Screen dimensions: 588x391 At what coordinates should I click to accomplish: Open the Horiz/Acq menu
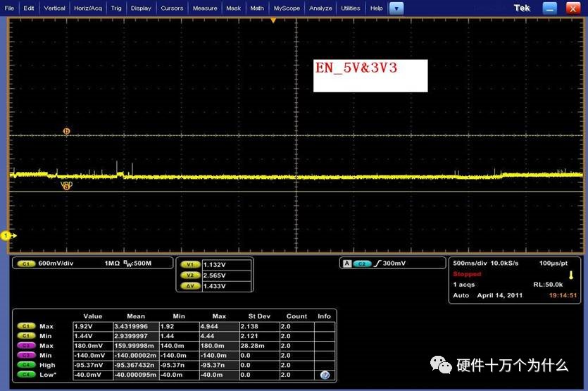click(88, 8)
